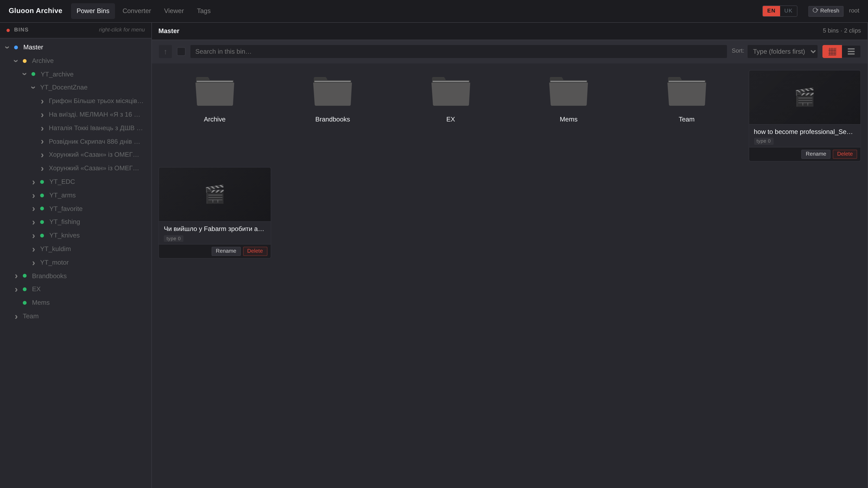Collapse the Archive tree node

[x=16, y=61]
